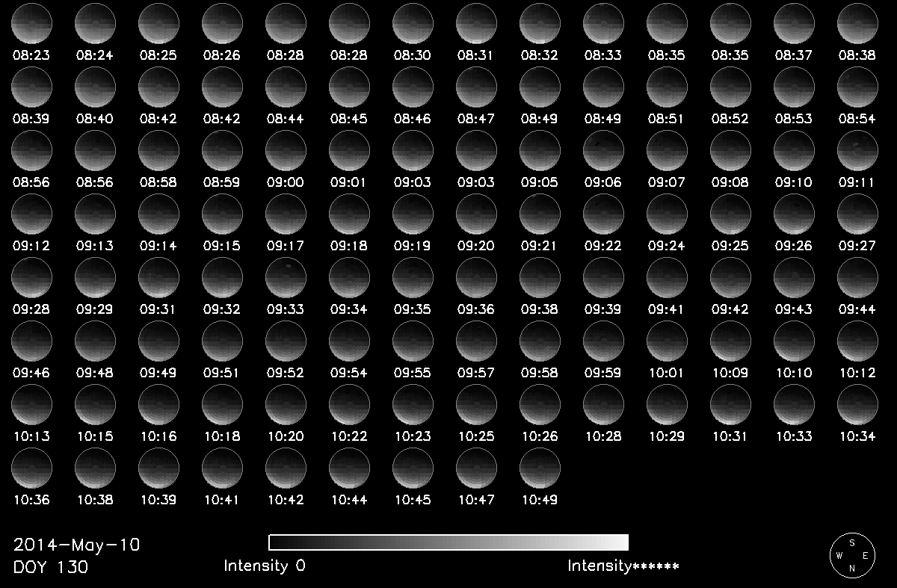The width and height of the screenshot is (897, 588).
Task: Select the 09:55 disk image
Action: point(413,341)
